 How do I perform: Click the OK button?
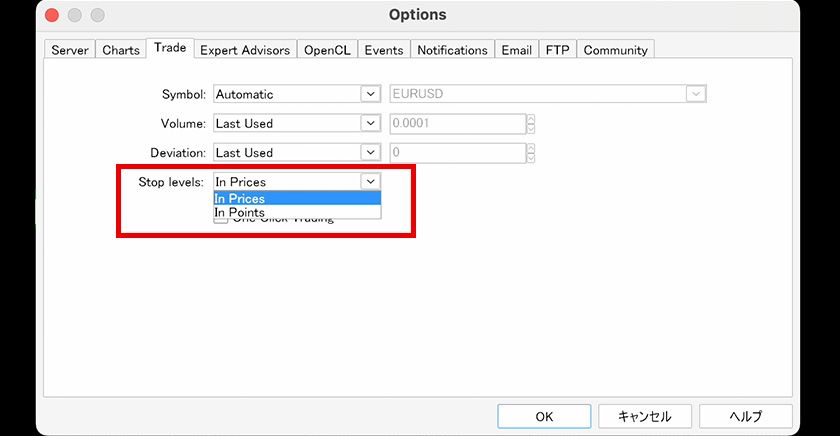[x=544, y=416]
